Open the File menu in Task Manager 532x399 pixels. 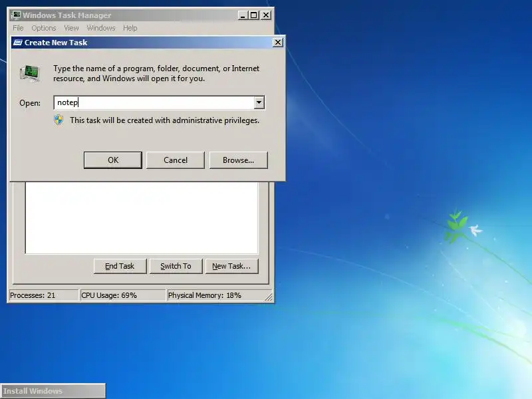pos(18,28)
